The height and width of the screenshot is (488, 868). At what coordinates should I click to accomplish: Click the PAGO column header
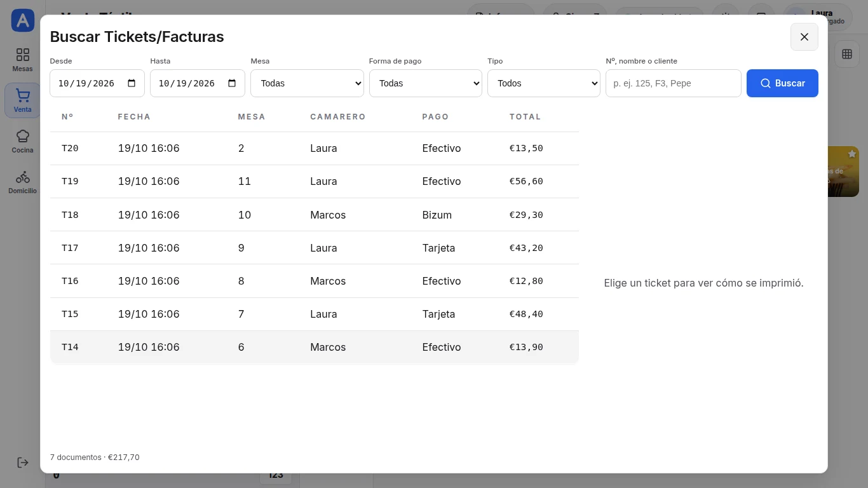coord(435,117)
